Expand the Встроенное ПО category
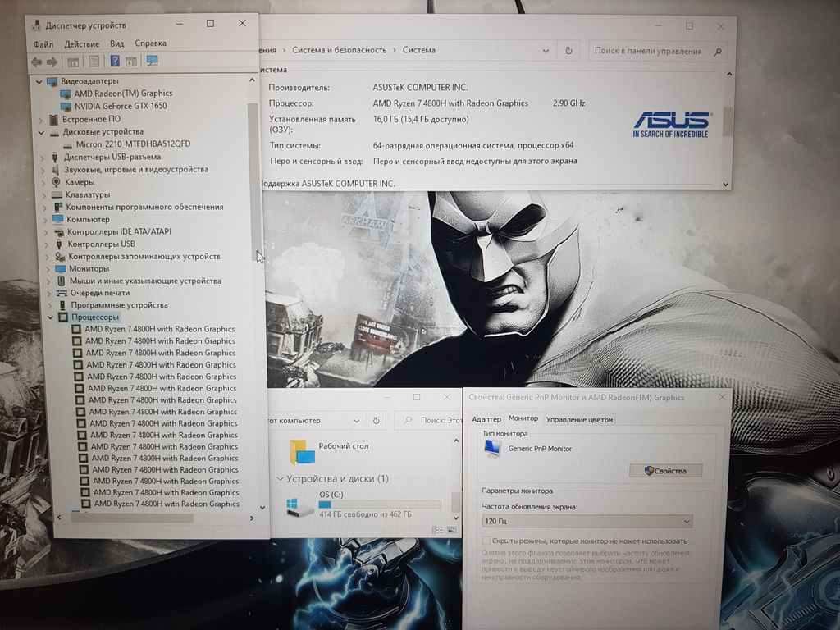 click(x=41, y=120)
